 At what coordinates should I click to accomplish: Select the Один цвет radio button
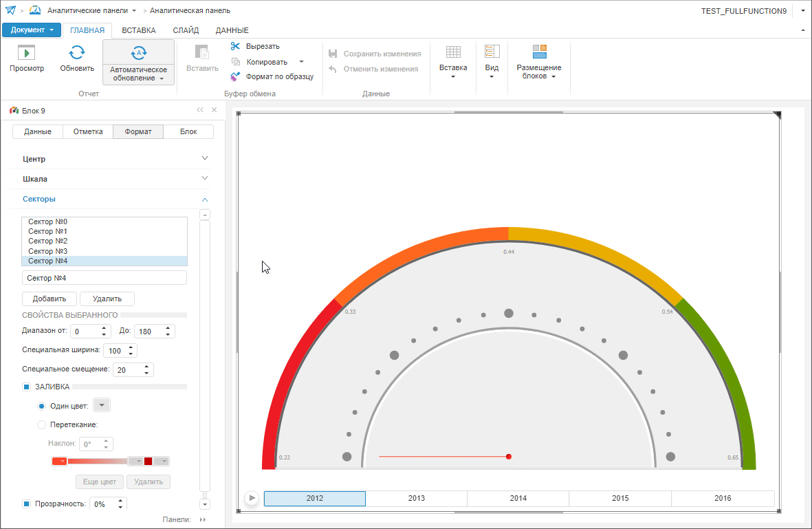42,406
